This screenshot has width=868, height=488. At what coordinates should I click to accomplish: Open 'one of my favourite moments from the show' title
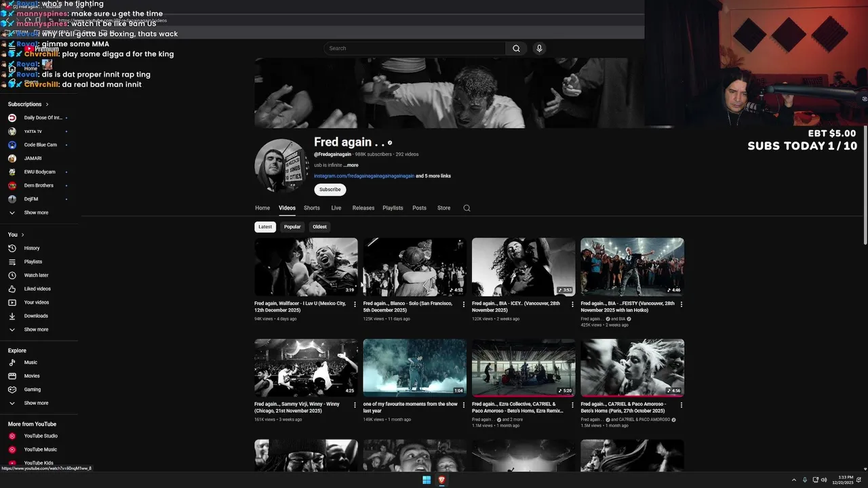[410, 407]
